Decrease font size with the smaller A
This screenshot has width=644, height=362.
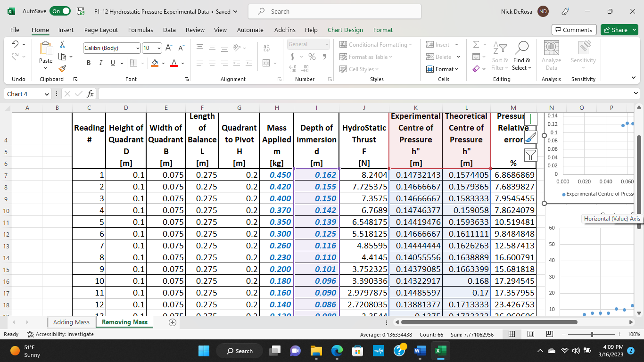tap(182, 48)
